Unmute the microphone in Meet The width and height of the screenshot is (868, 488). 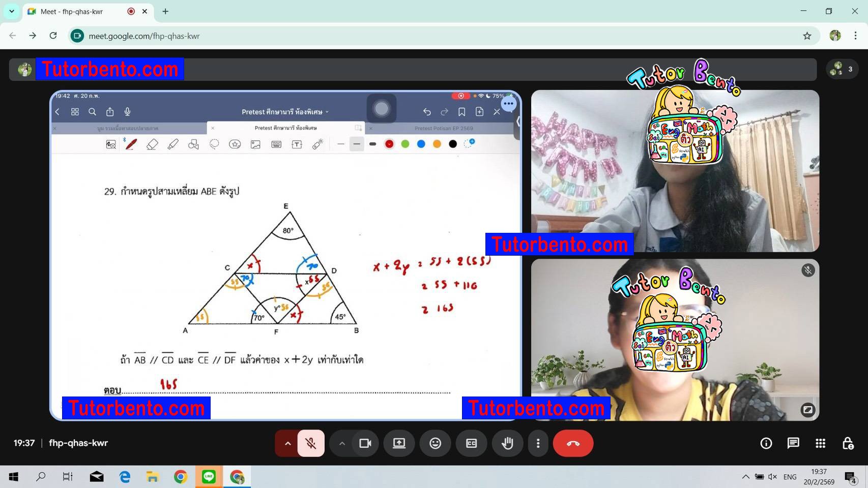[311, 443]
